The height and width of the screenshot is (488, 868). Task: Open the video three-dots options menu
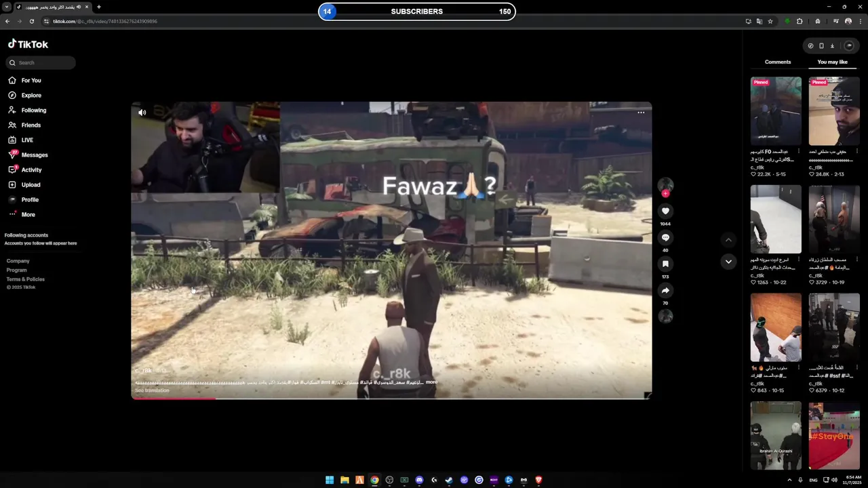pyautogui.click(x=641, y=113)
